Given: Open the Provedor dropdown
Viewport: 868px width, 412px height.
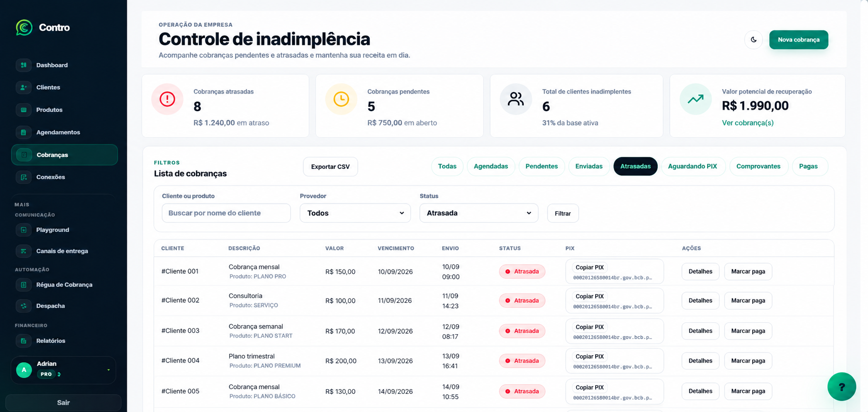Looking at the screenshot, I should tap(355, 213).
